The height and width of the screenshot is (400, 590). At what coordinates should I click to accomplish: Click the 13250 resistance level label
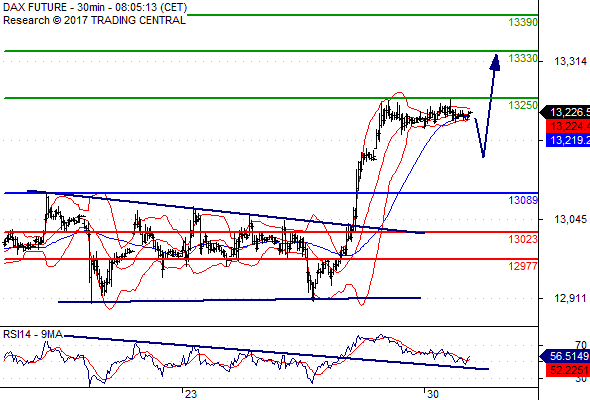[523, 105]
